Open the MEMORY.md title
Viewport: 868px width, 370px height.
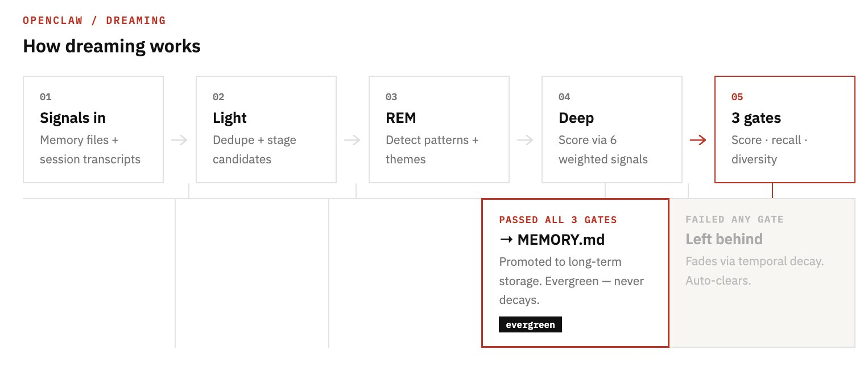point(560,240)
